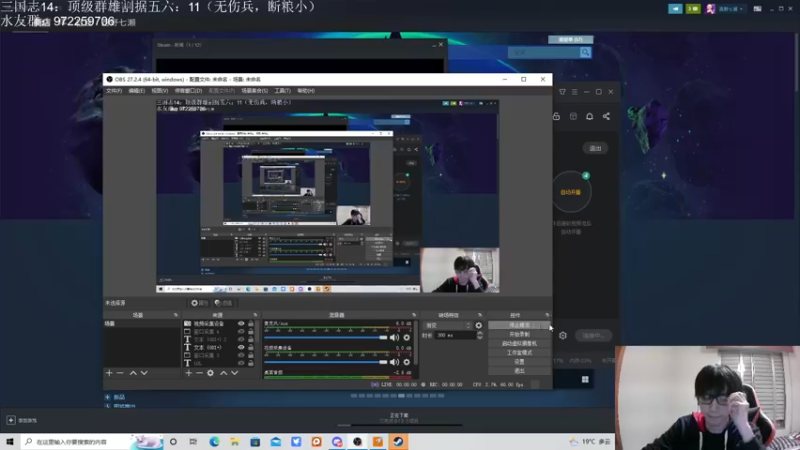The width and height of the screenshot is (800, 450).
Task: Click the Steam search magnifier icon
Action: point(585,52)
